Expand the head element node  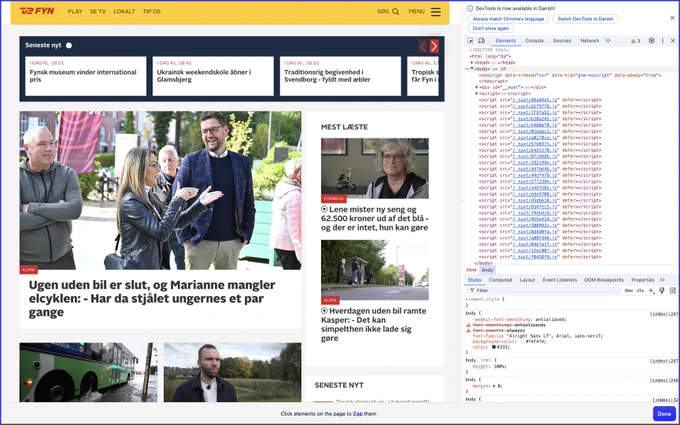pyautogui.click(x=472, y=62)
